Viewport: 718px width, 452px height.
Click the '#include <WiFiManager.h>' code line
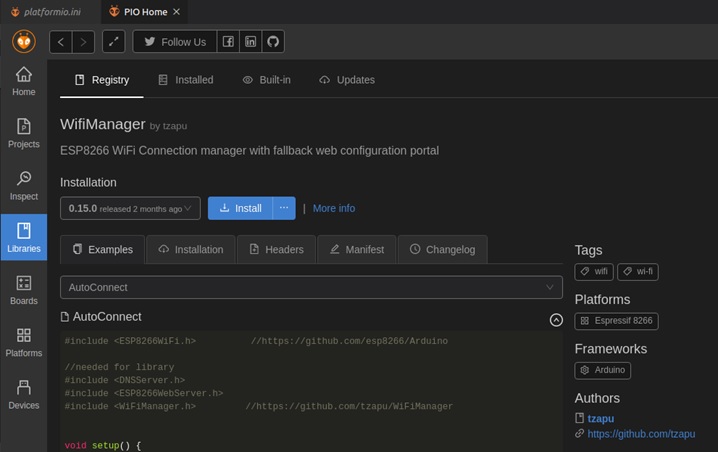130,406
